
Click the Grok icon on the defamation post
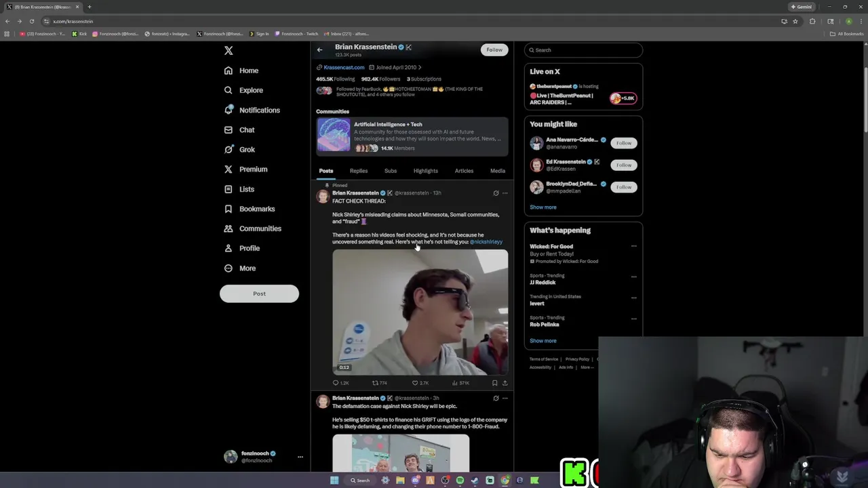[496, 399]
